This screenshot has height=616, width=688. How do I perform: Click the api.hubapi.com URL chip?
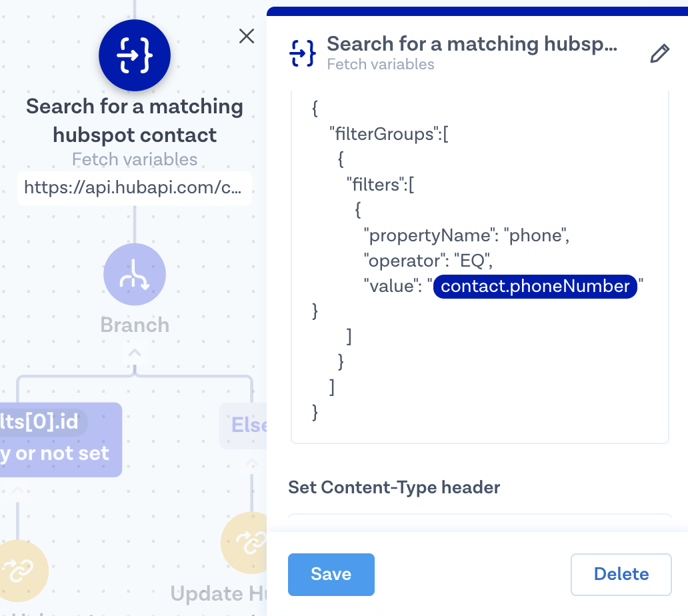tap(134, 188)
